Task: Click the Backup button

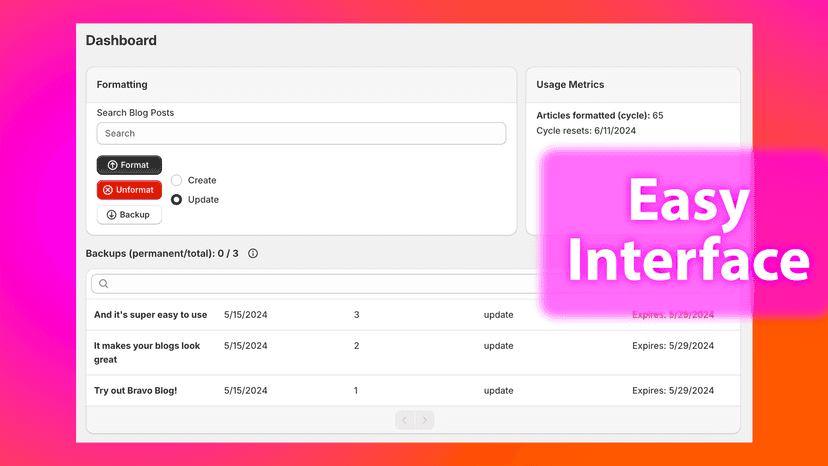Action: click(129, 215)
